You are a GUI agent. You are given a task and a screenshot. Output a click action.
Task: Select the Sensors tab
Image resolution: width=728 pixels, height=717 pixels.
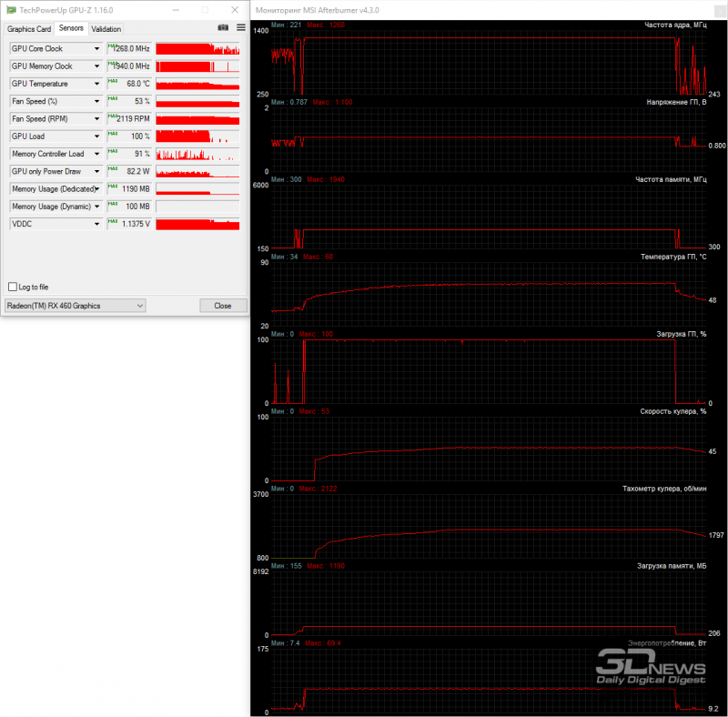71,28
